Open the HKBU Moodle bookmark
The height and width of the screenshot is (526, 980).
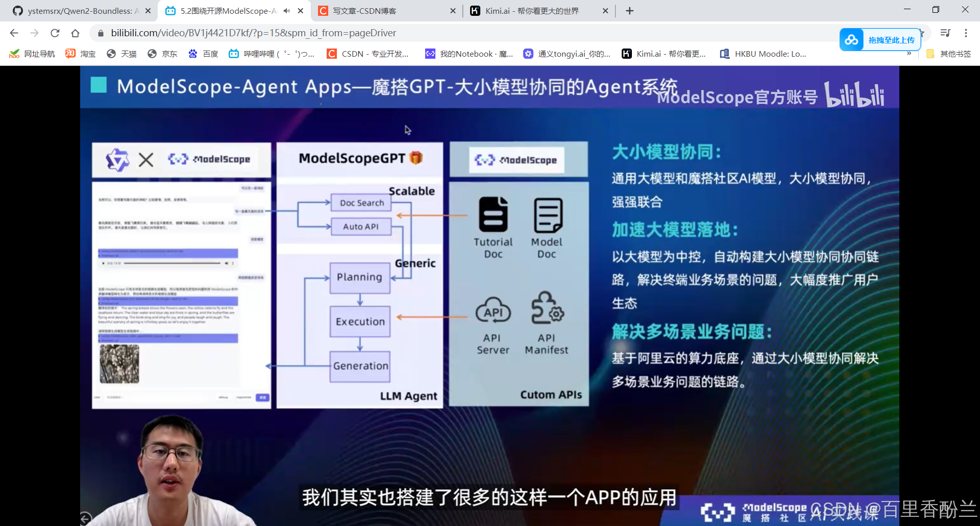click(763, 54)
